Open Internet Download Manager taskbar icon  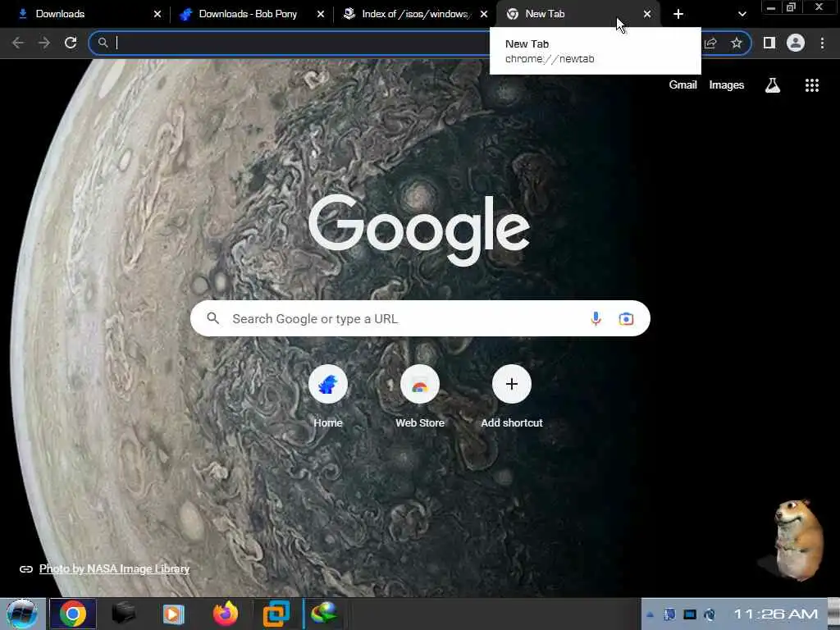[324, 614]
